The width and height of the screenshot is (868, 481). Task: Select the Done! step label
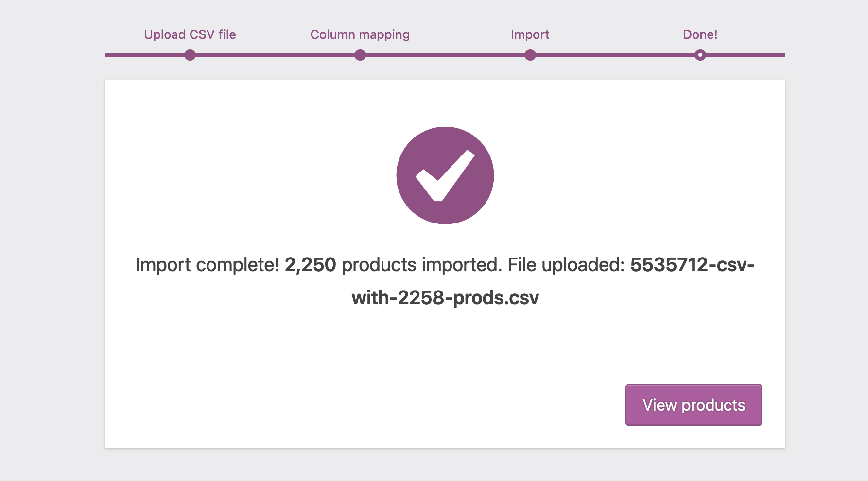click(x=700, y=34)
